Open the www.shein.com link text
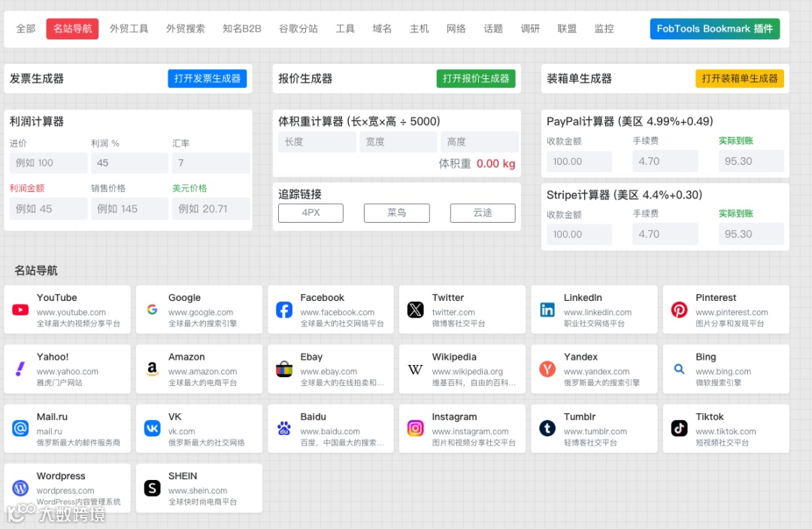The width and height of the screenshot is (812, 529). (x=197, y=491)
